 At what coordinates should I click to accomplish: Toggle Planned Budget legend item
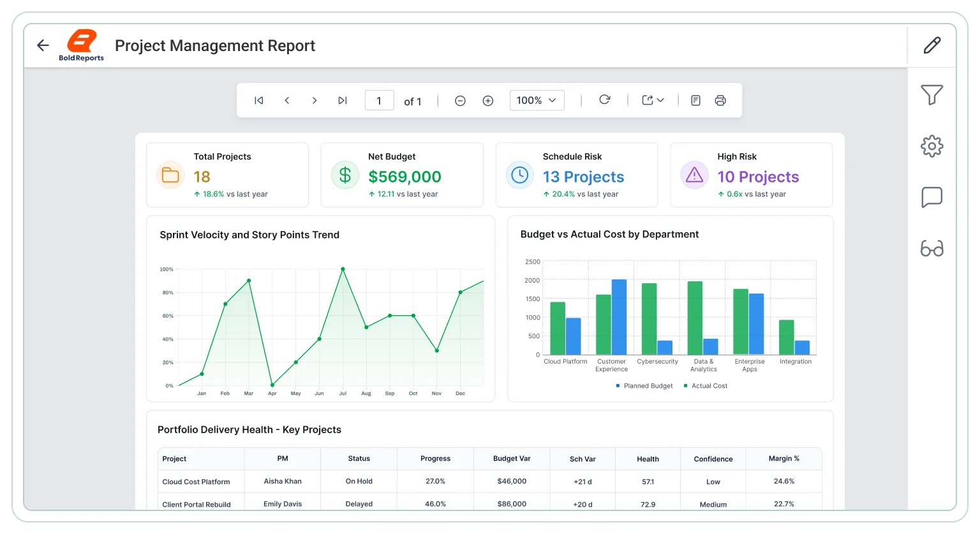(x=644, y=386)
